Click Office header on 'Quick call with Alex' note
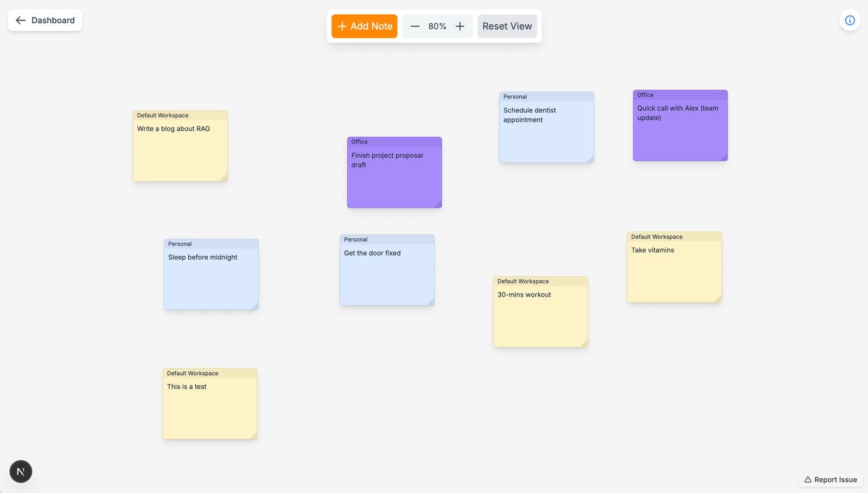The height and width of the screenshot is (493, 868). click(x=680, y=95)
